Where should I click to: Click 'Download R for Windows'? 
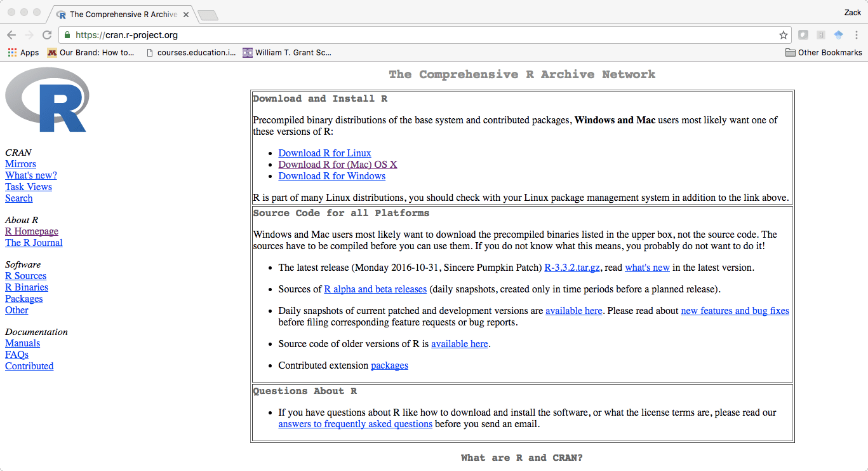point(331,176)
